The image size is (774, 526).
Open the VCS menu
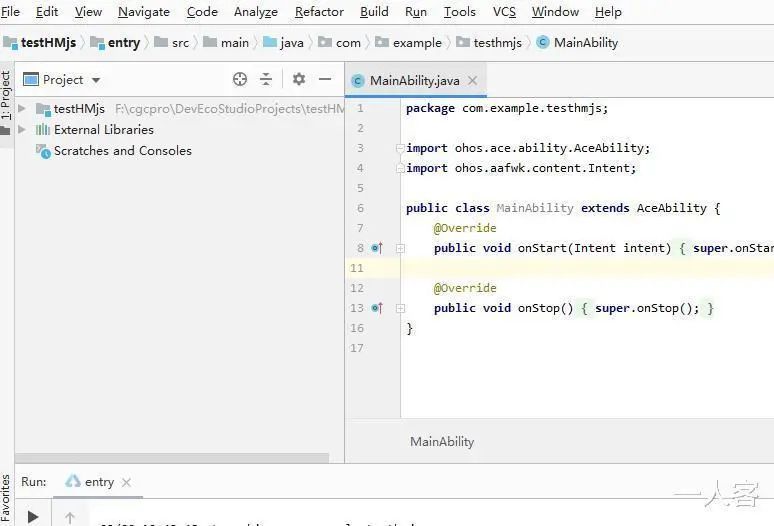pyautogui.click(x=504, y=11)
